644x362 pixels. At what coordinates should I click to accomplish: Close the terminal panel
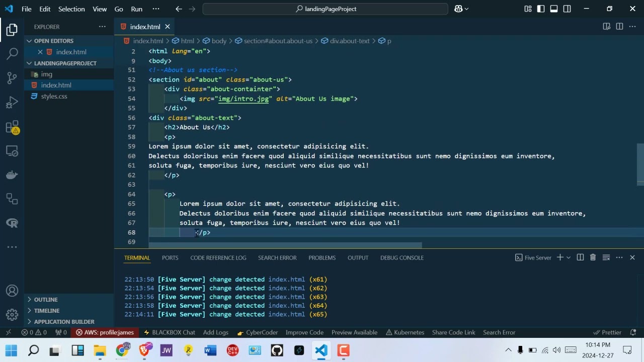[x=632, y=257]
